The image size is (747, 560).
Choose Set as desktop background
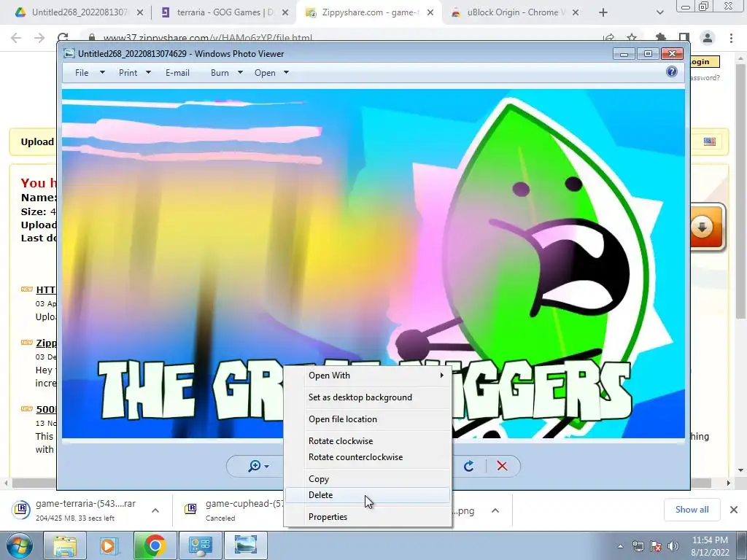coord(368,397)
